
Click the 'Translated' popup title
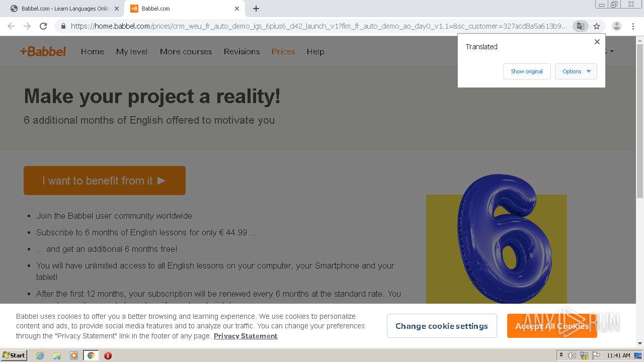click(481, 47)
